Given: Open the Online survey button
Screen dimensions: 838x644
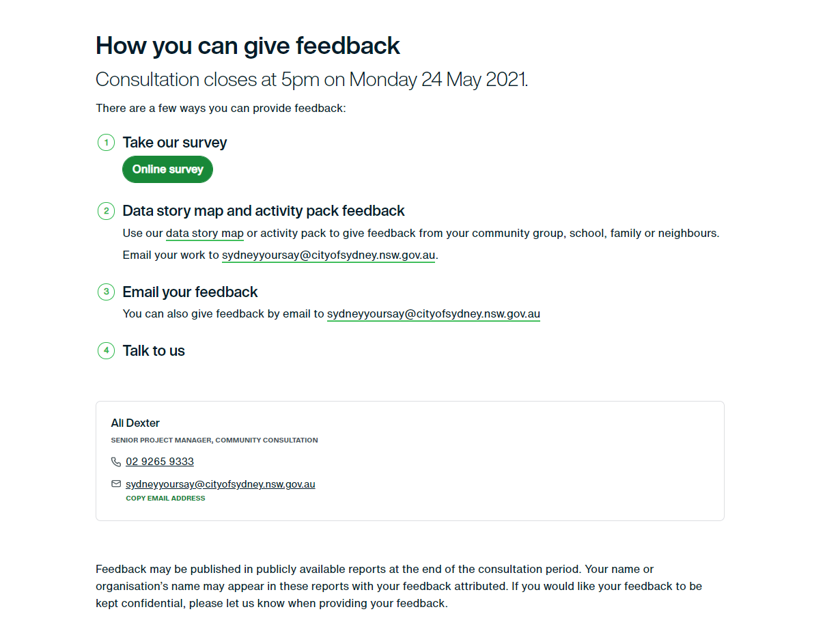Looking at the screenshot, I should pos(168,169).
